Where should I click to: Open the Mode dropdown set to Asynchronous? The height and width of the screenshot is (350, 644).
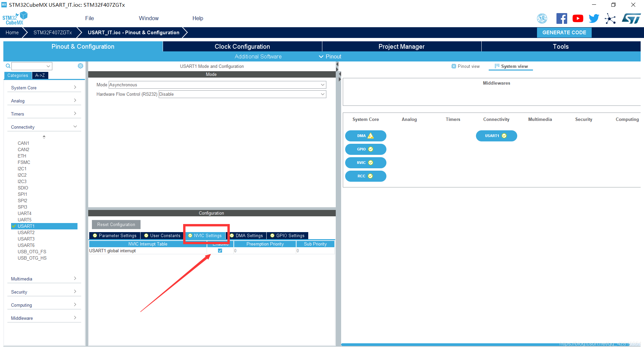(x=217, y=85)
